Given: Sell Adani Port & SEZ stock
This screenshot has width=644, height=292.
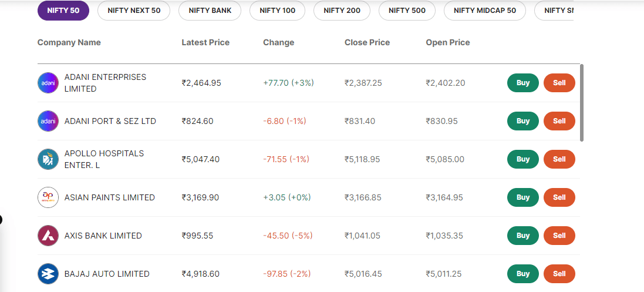Looking at the screenshot, I should tap(559, 121).
